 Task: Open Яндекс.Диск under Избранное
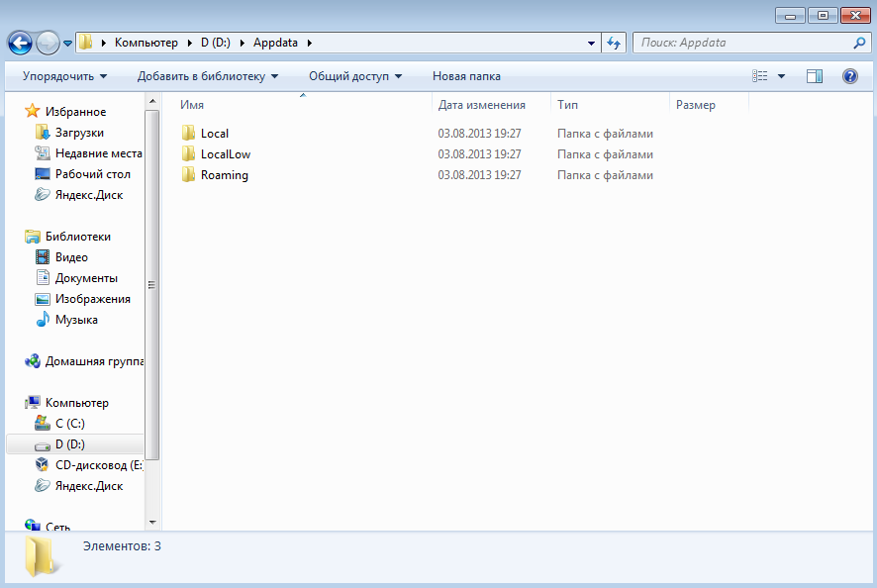tap(89, 195)
